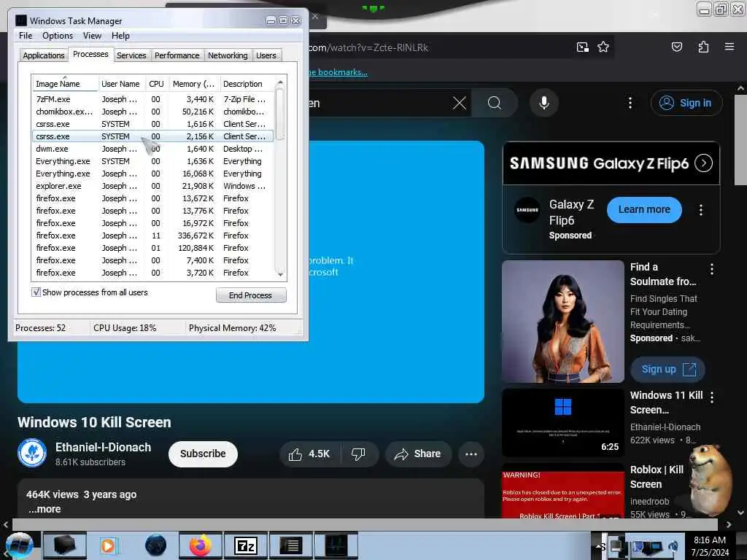Select the chomikbox.exe process row
This screenshot has height=560, width=747.
coord(152,112)
